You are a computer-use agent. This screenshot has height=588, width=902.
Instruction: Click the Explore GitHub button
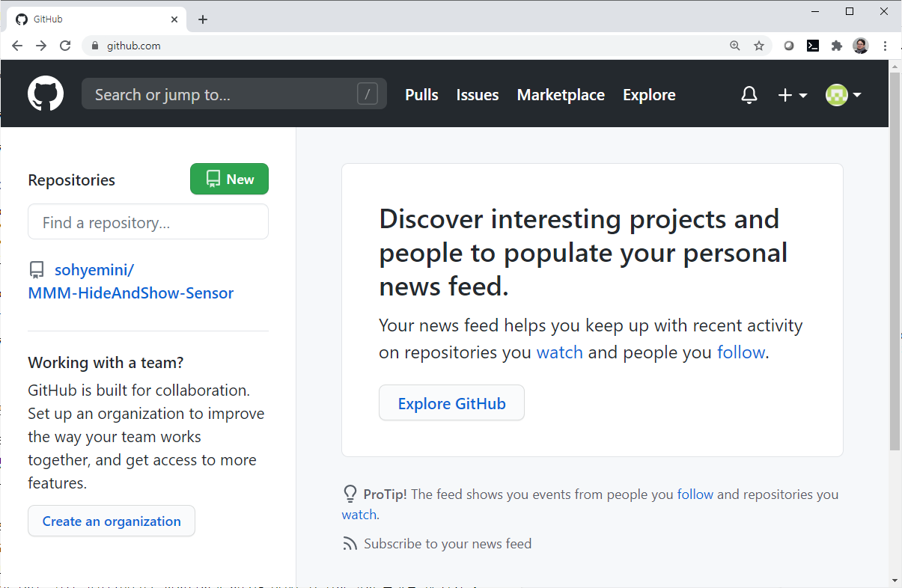451,403
